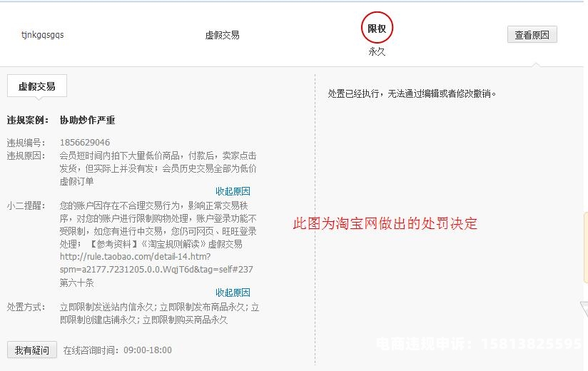588x371 pixels.
Task: Click the 违规编号 label
Action: (26, 143)
